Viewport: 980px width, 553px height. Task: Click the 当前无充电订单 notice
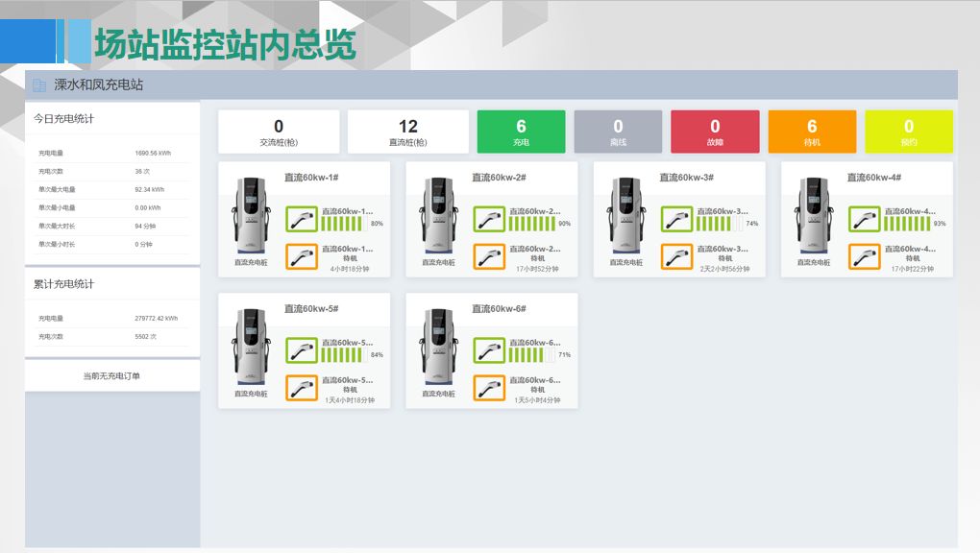click(x=111, y=376)
